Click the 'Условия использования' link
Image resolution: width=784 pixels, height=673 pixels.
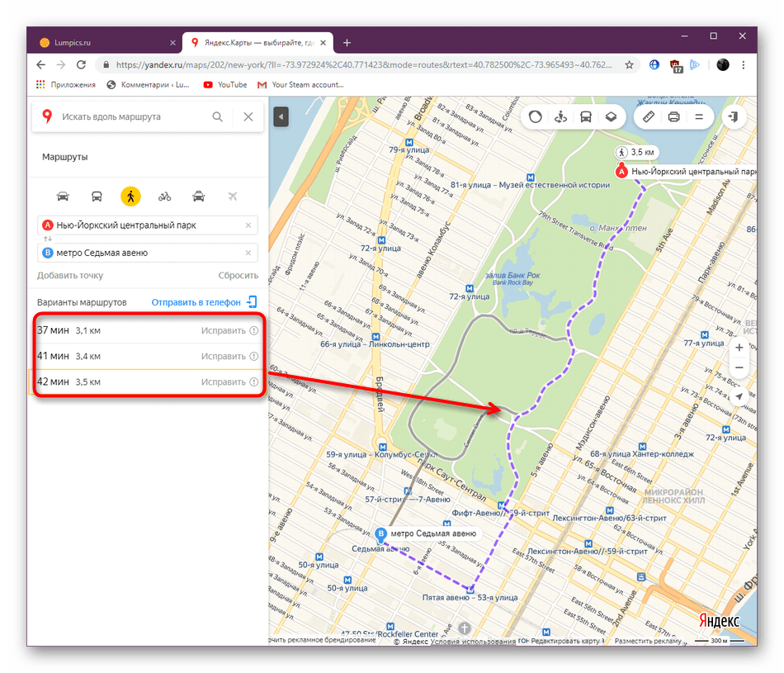(473, 642)
